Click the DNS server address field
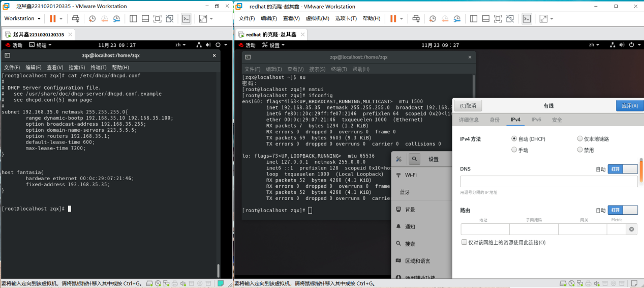Viewport: 644px width, 288px height. [x=549, y=182]
